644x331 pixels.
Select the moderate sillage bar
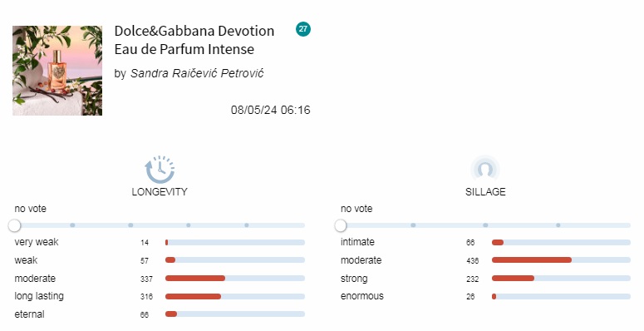[561, 259]
